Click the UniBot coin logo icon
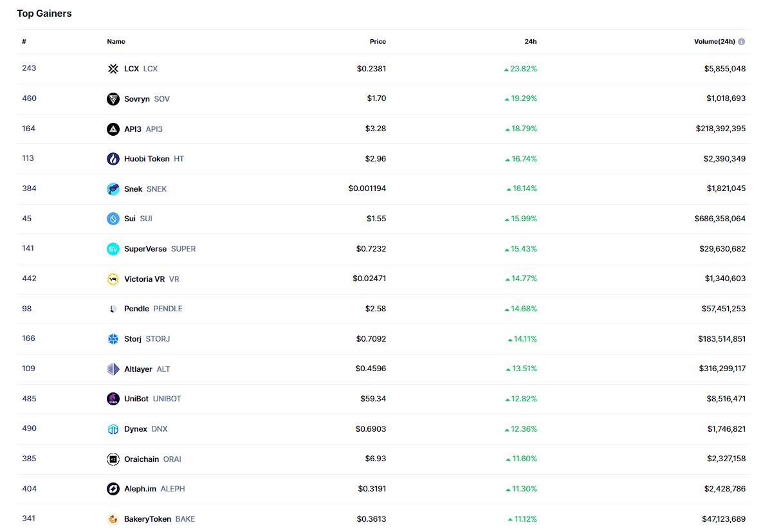This screenshot has height=532, width=770. (x=113, y=399)
